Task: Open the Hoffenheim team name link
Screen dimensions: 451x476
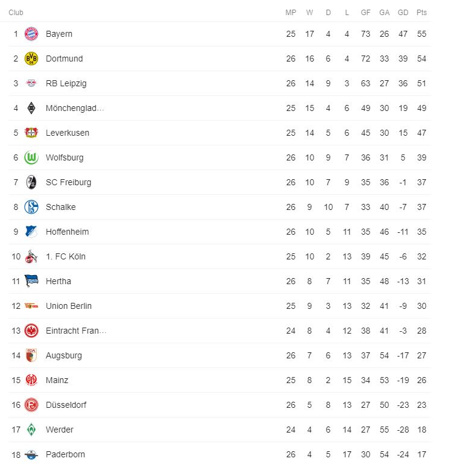Action: pos(67,232)
